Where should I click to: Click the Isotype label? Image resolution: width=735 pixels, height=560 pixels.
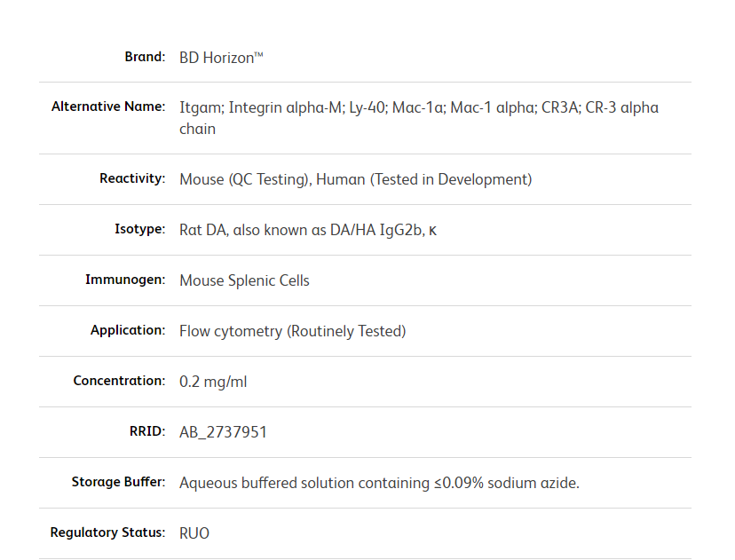[x=139, y=229]
